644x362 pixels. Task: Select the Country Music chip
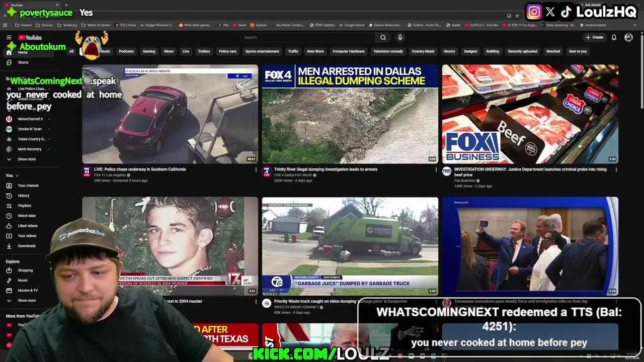tap(423, 51)
